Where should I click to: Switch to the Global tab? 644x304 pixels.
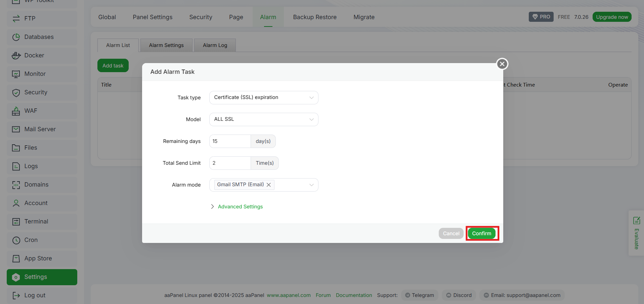click(107, 17)
